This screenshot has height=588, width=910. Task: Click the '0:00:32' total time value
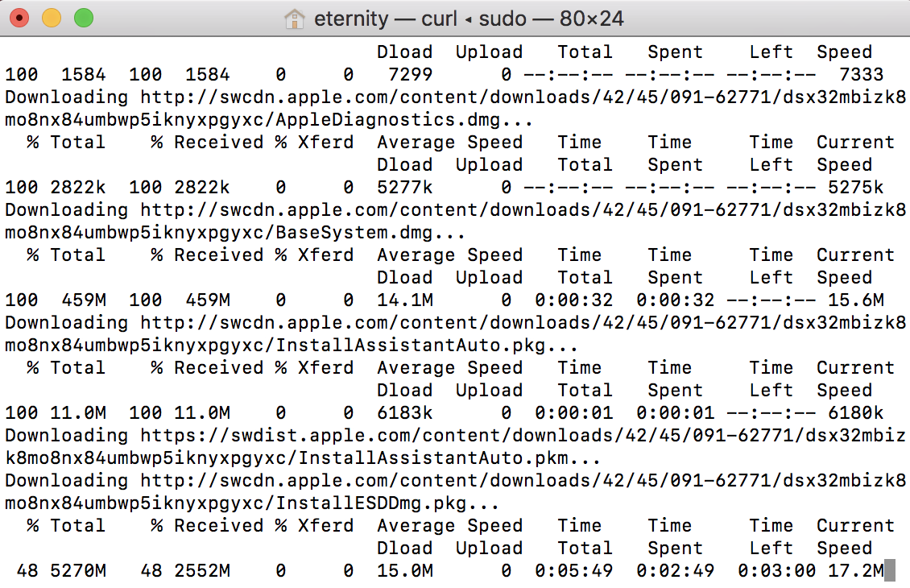[574, 300]
